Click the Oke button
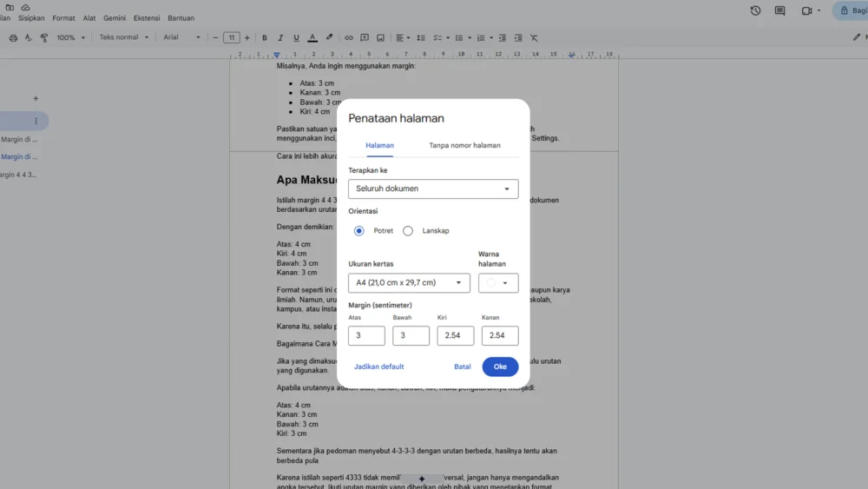The height and width of the screenshot is (489, 868). click(x=500, y=367)
